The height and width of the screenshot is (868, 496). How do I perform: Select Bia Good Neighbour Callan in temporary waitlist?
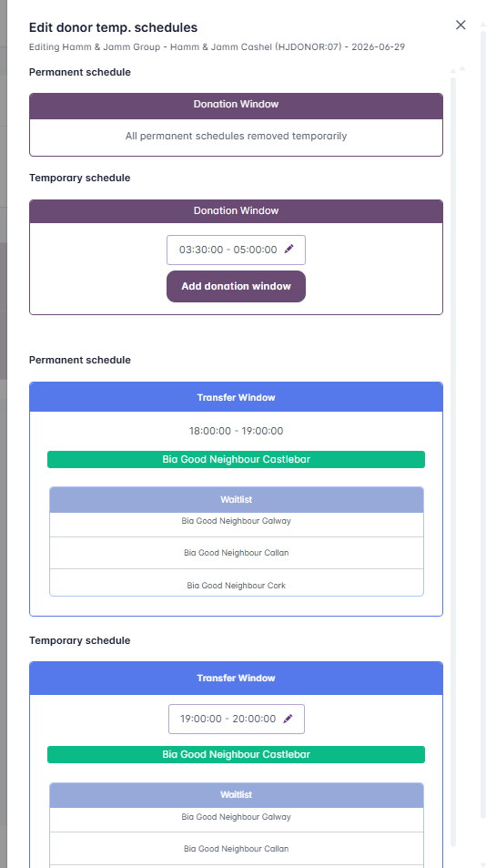tap(236, 848)
